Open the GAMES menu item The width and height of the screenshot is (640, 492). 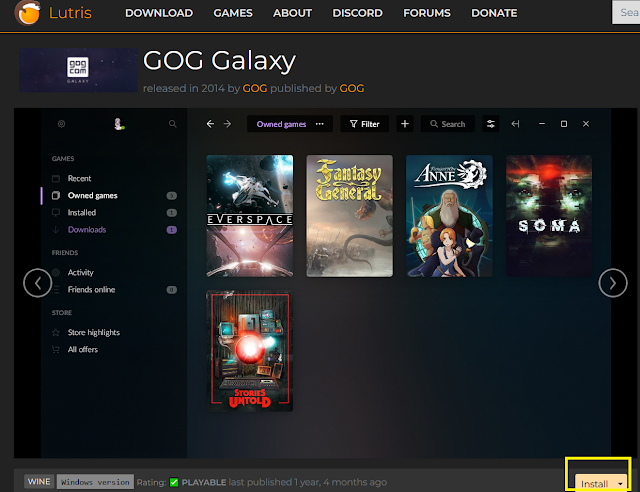[233, 13]
